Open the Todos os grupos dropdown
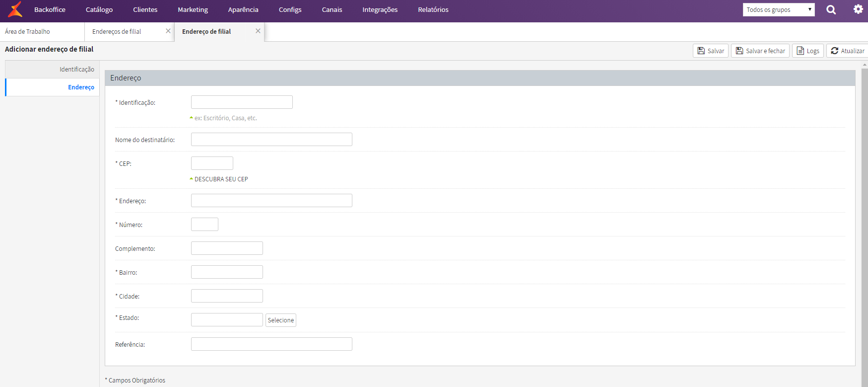Image resolution: width=868 pixels, height=387 pixels. tap(779, 9)
